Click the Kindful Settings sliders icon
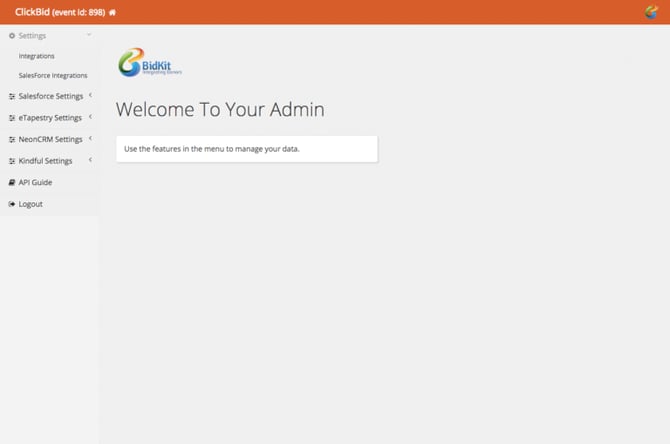 (12, 161)
